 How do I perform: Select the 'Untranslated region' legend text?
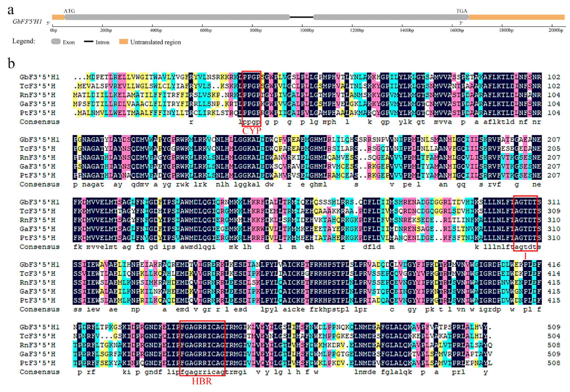tap(156, 42)
